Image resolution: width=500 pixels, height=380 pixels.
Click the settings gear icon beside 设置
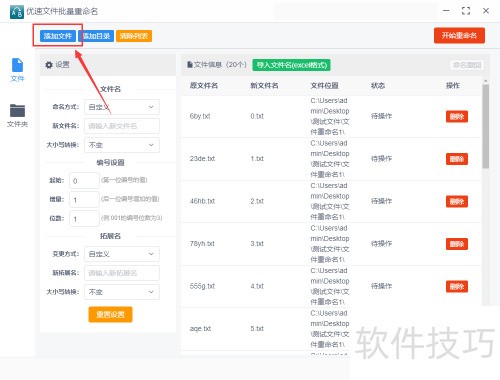[x=49, y=65]
